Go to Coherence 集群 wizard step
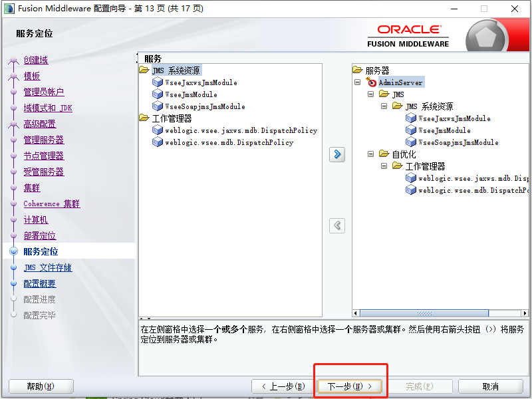This screenshot has height=399, width=532. [52, 203]
